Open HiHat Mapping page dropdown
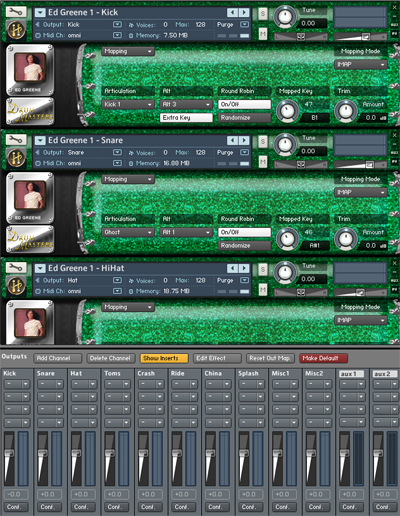 (128, 307)
